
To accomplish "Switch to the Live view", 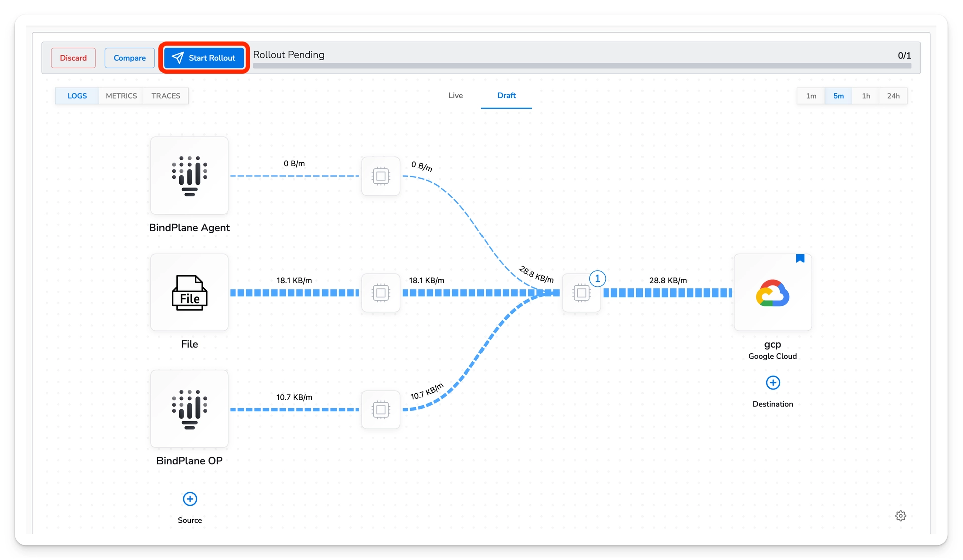I will click(455, 95).
